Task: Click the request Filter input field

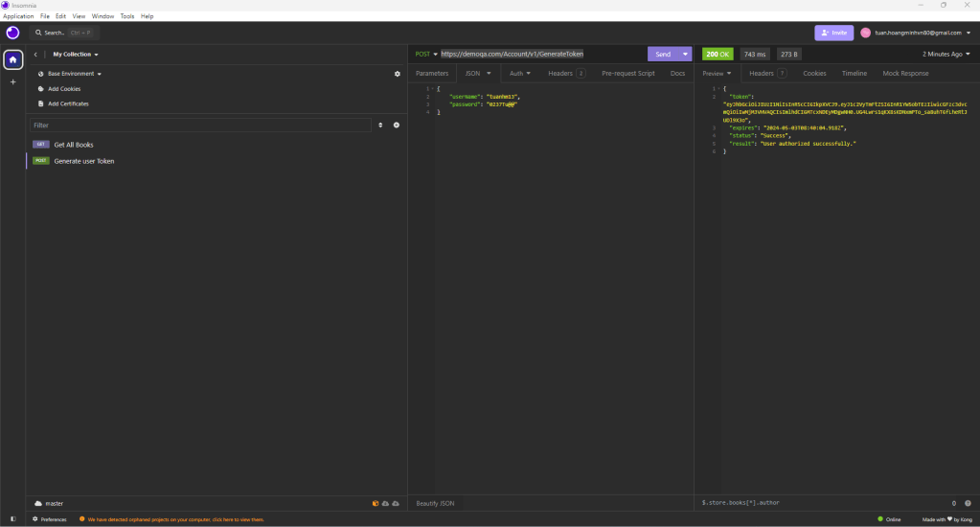Action: [x=199, y=126]
